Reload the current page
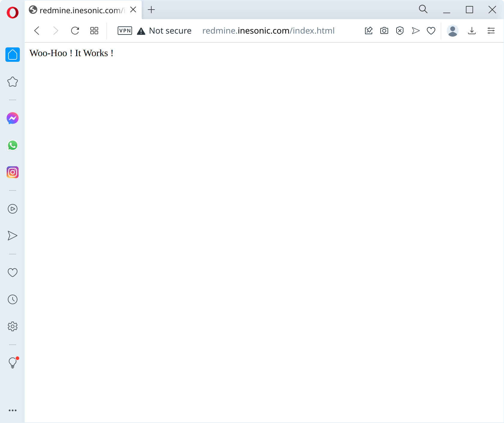Image resolution: width=504 pixels, height=423 pixels. click(75, 31)
